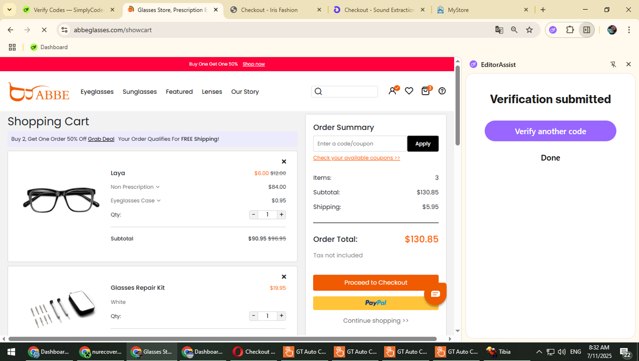Open Lenses menu
The image size is (639, 361).
point(212,92)
